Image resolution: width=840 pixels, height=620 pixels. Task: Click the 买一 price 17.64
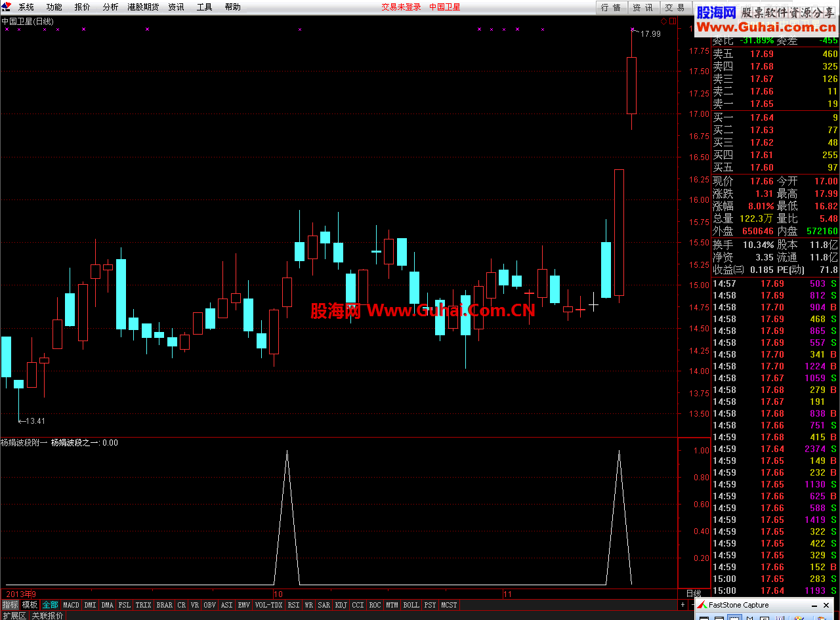point(762,117)
